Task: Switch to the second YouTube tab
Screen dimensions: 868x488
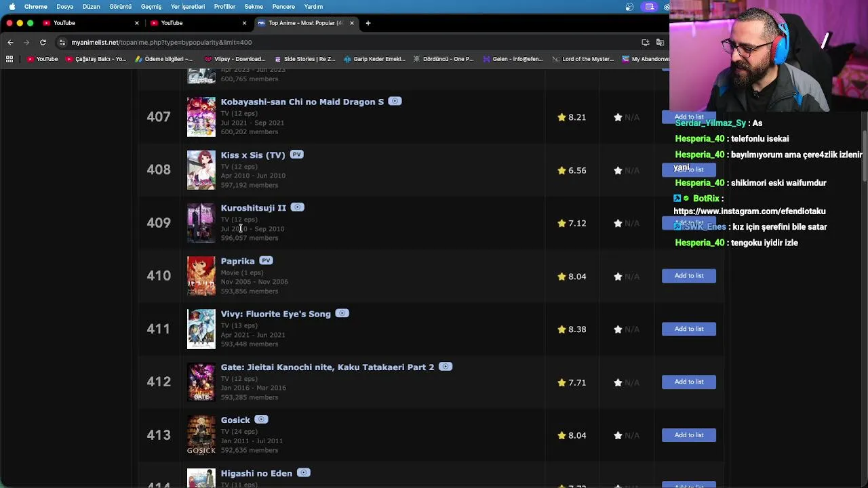Action: coord(197,23)
